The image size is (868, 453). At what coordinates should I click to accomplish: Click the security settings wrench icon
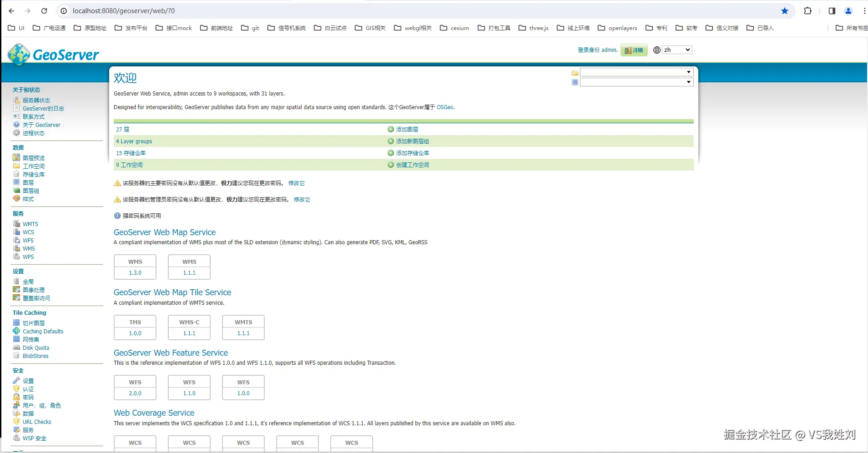pos(16,381)
